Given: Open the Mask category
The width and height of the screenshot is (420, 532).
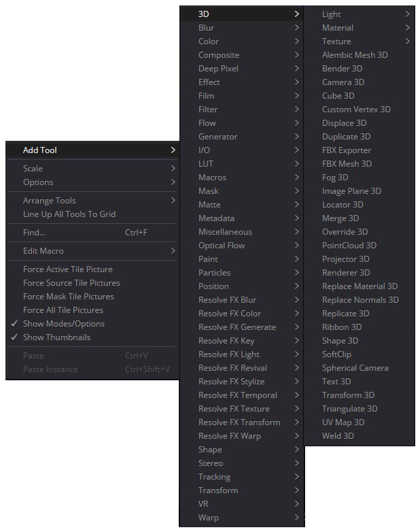Looking at the screenshot, I should click(242, 191).
